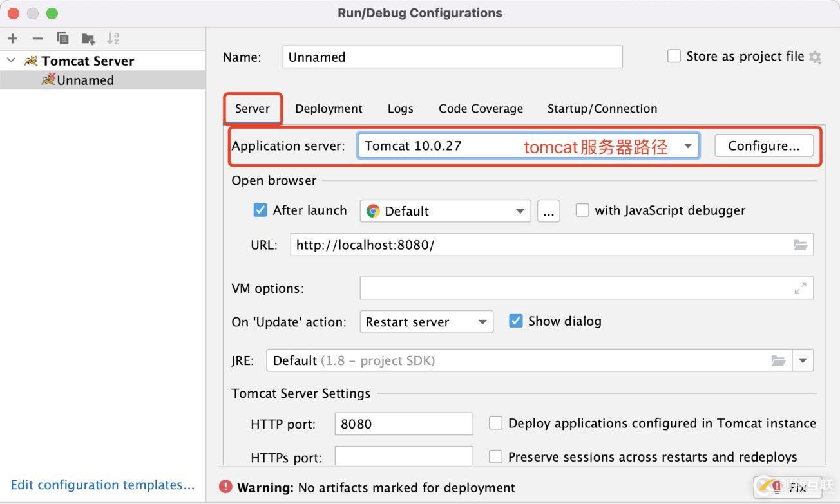Open Edit configuration templates link
This screenshot has height=504, width=840.
coord(102,485)
